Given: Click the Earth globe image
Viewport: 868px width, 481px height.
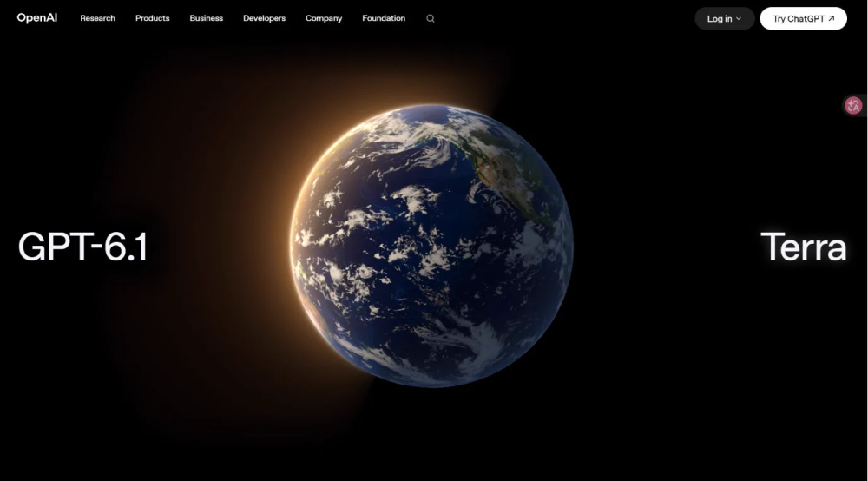Looking at the screenshot, I should [431, 246].
